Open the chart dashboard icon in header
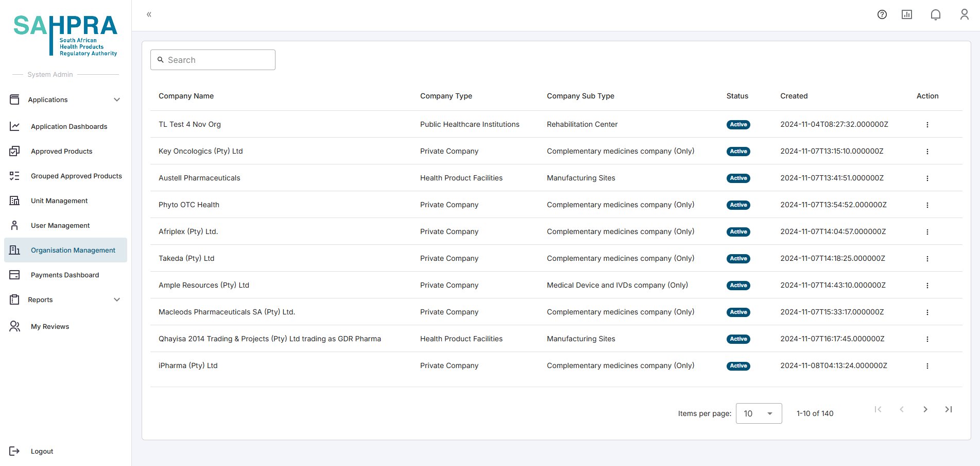Screen dimensions: 980x466 pyautogui.click(x=907, y=14)
